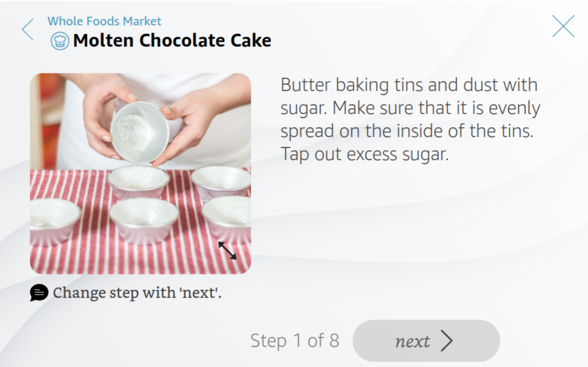Go back using the left arrow
Screen dimensions: 588x367
[28, 29]
